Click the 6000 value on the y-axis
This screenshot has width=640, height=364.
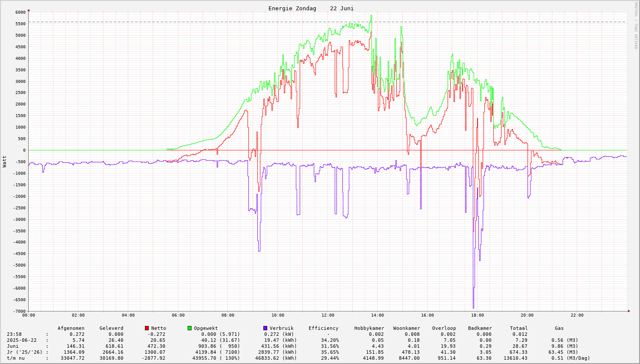coord(20,12)
